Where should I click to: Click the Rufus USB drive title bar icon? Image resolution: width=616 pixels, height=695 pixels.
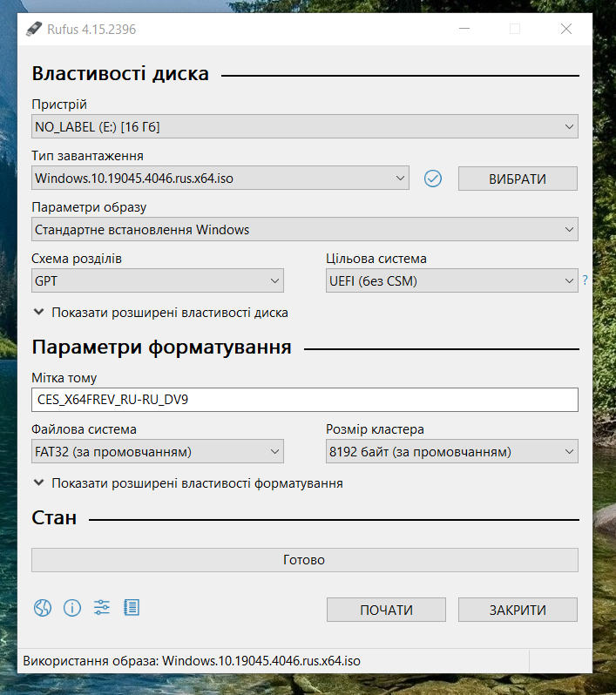(x=34, y=30)
